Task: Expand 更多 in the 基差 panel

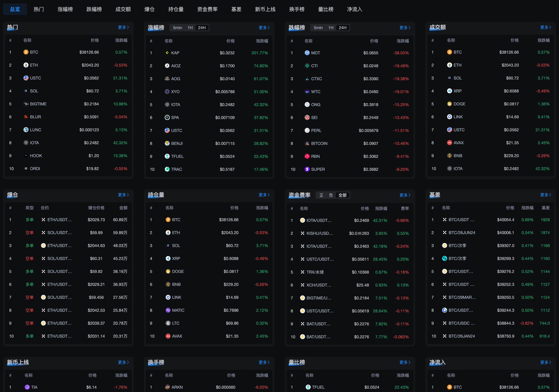Action: (x=545, y=195)
